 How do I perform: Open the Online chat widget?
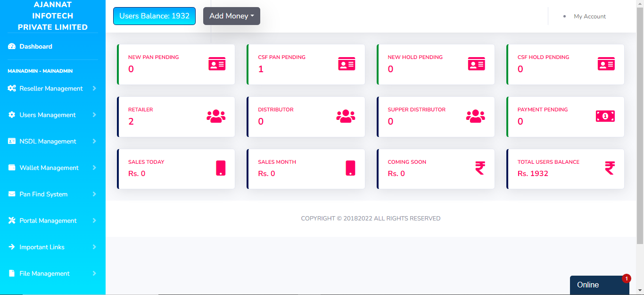(599, 285)
